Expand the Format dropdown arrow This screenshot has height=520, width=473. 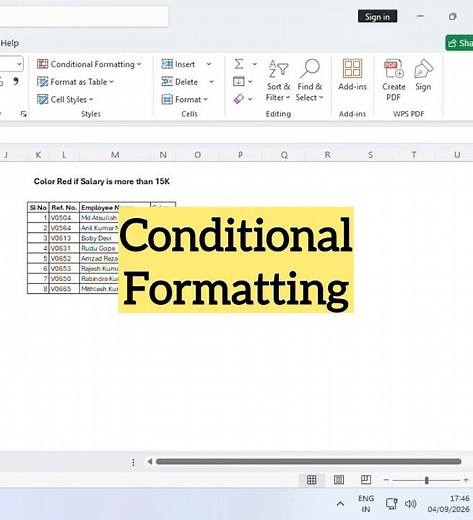click(205, 99)
